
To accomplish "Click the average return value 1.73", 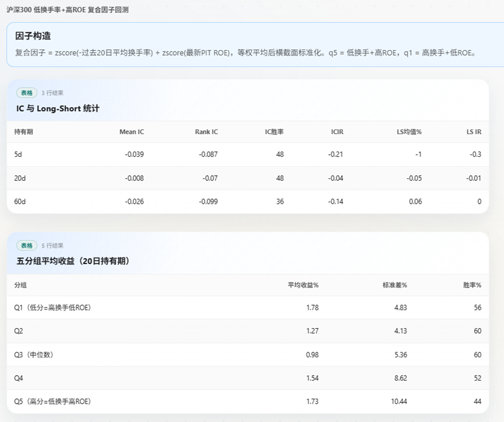I will coord(312,402).
